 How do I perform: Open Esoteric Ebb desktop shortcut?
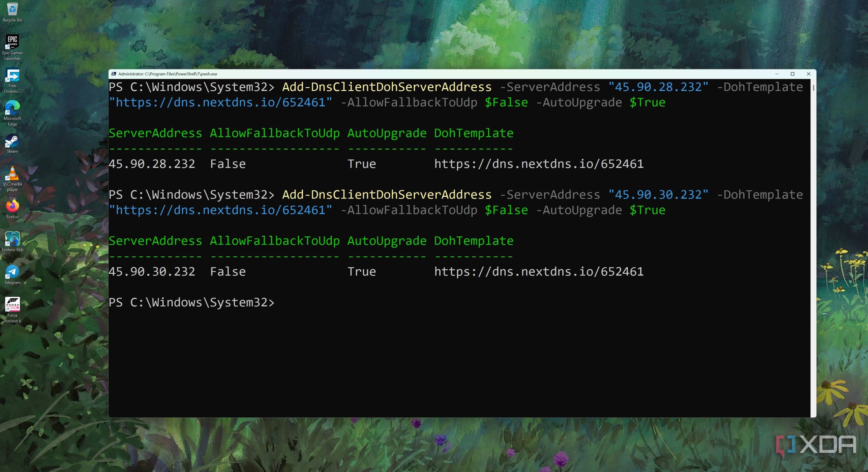[x=12, y=241]
